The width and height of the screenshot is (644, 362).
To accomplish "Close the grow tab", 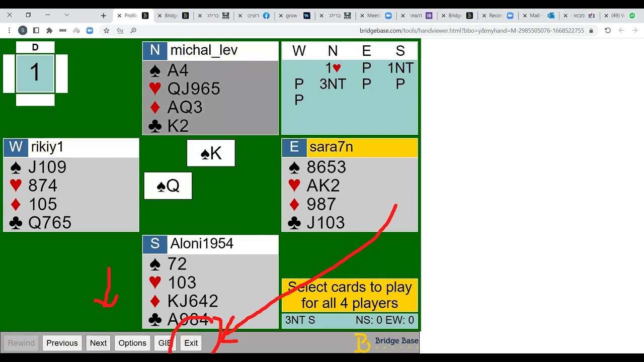I will (280, 16).
